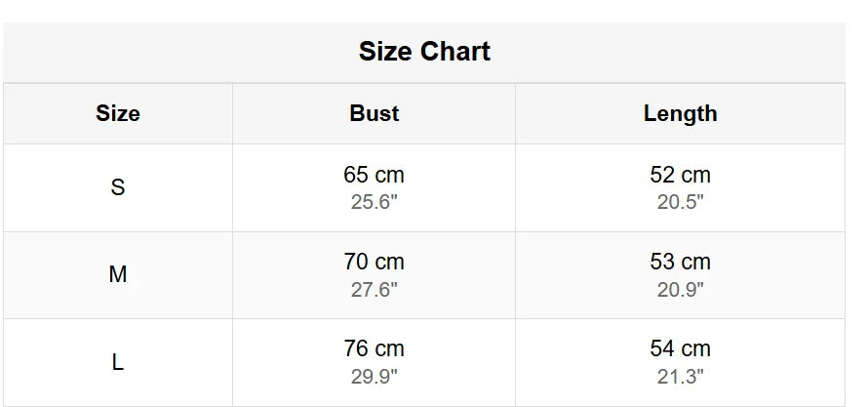Select the 70 cm bust value

coord(374,263)
